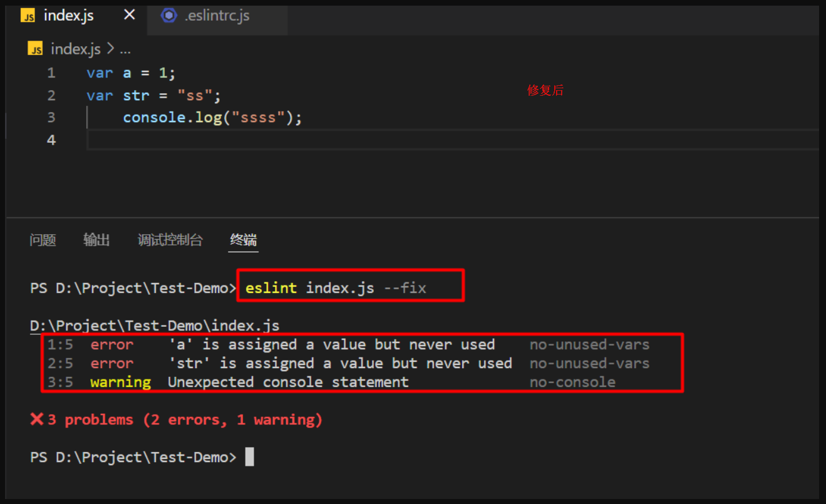826x504 pixels.
Task: Click the JS file icon on index.js tab
Action: (x=28, y=16)
